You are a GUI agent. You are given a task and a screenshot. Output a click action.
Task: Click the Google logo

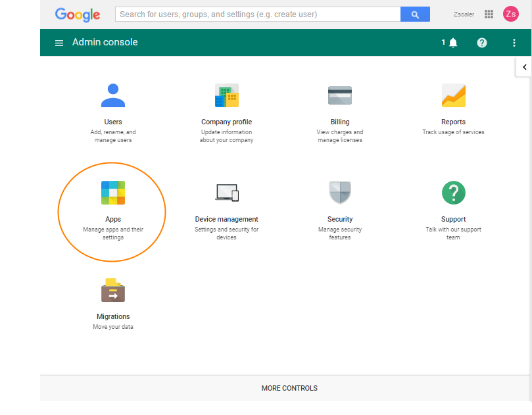pos(78,14)
